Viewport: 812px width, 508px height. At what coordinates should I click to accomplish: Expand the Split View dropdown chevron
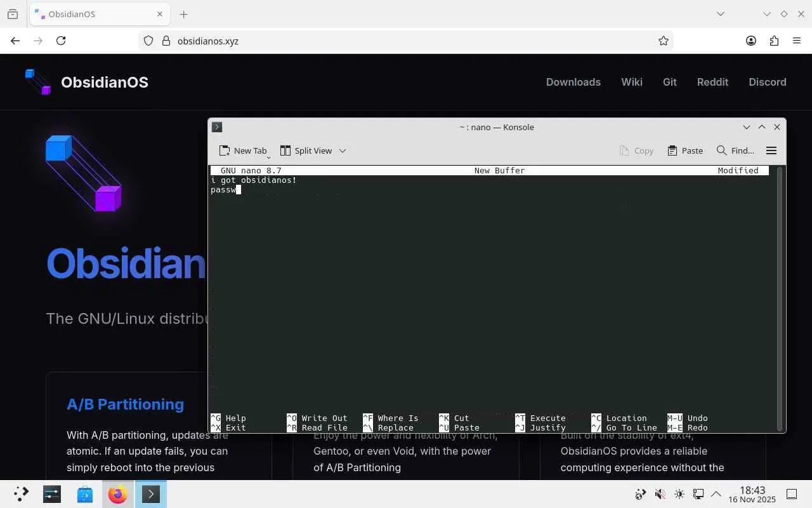coord(343,150)
